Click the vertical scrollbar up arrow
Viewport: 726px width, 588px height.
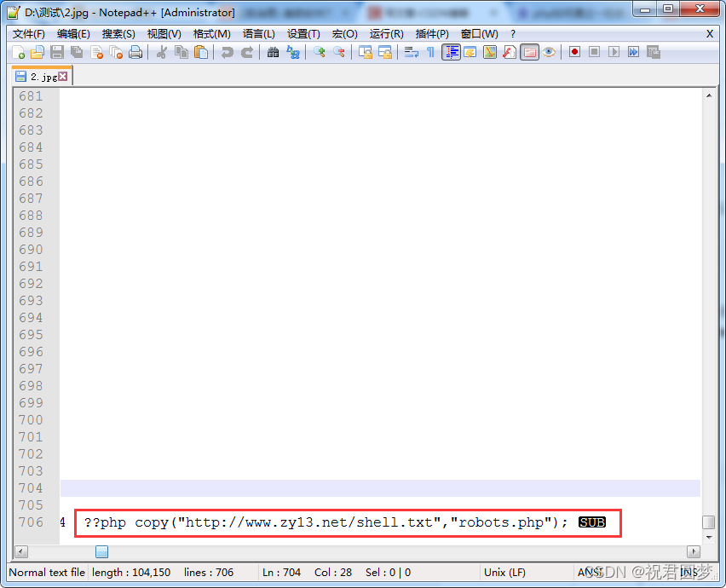708,95
